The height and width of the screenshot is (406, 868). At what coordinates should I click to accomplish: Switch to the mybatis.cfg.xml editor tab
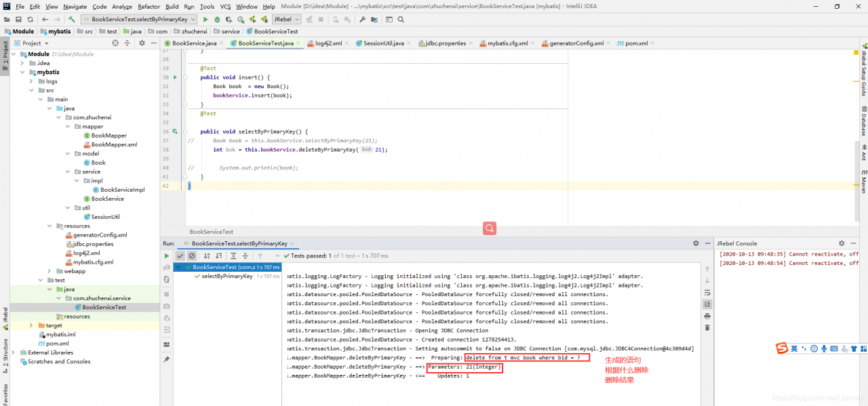point(507,43)
